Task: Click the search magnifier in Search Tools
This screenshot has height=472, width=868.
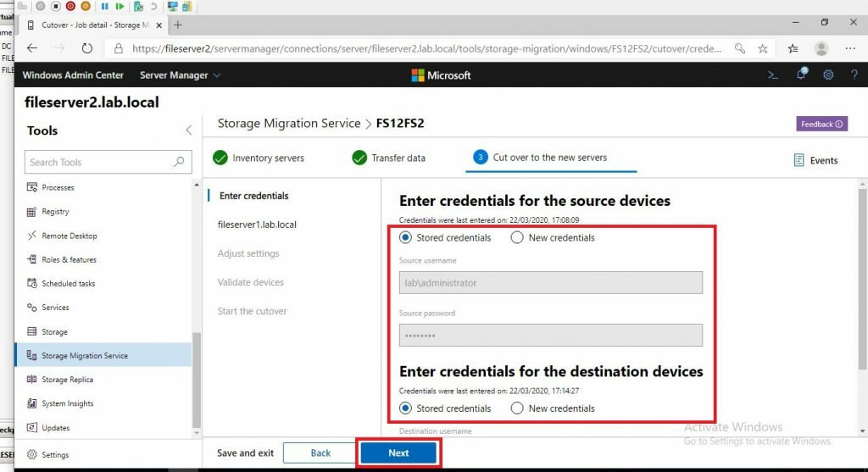Action: coord(179,162)
